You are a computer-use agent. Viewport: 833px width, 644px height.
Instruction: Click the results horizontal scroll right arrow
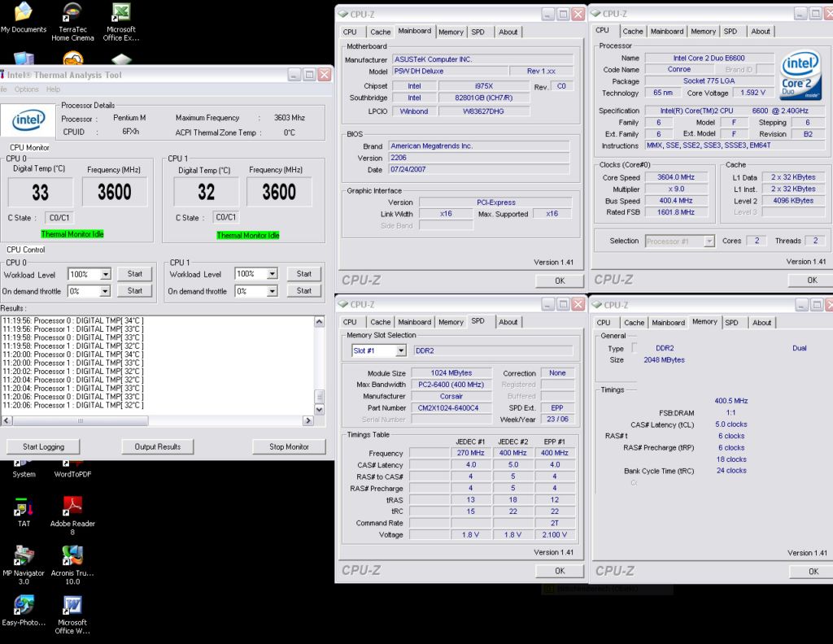[x=308, y=420]
